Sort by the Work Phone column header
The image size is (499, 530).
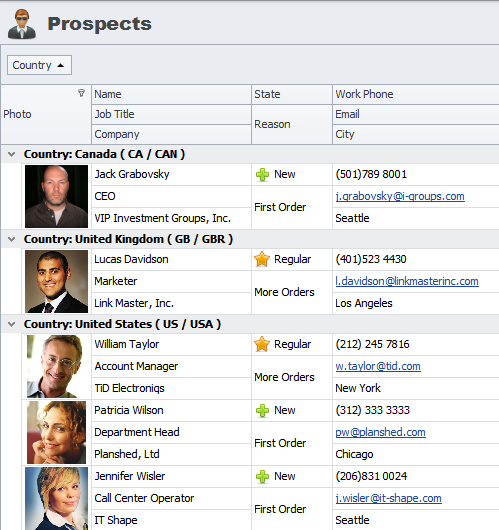415,94
